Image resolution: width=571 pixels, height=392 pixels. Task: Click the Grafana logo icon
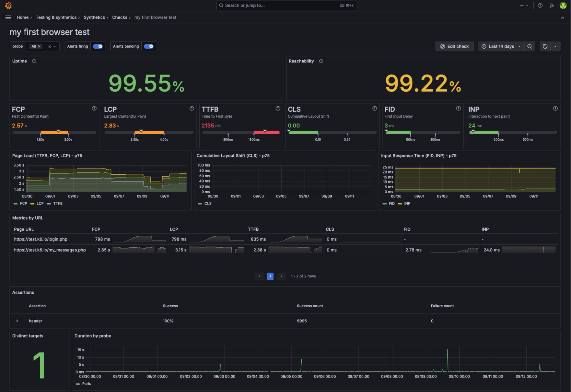pyautogui.click(x=9, y=5)
